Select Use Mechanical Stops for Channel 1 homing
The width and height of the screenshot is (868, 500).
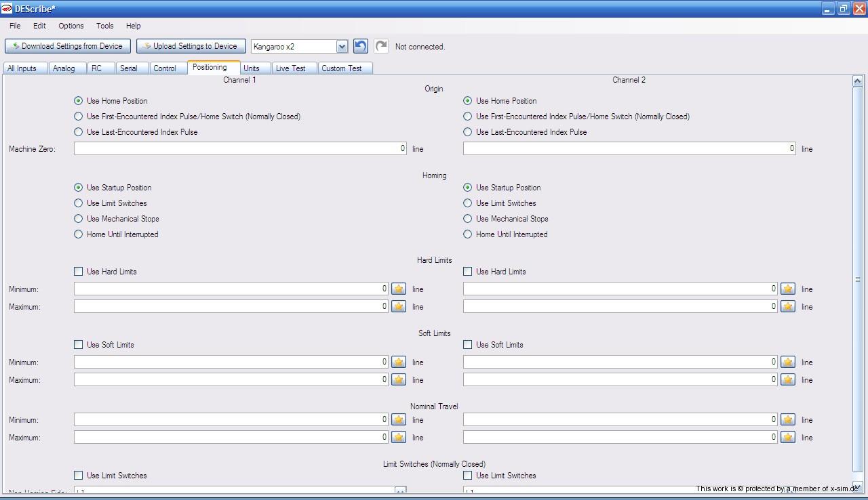pyautogui.click(x=79, y=219)
